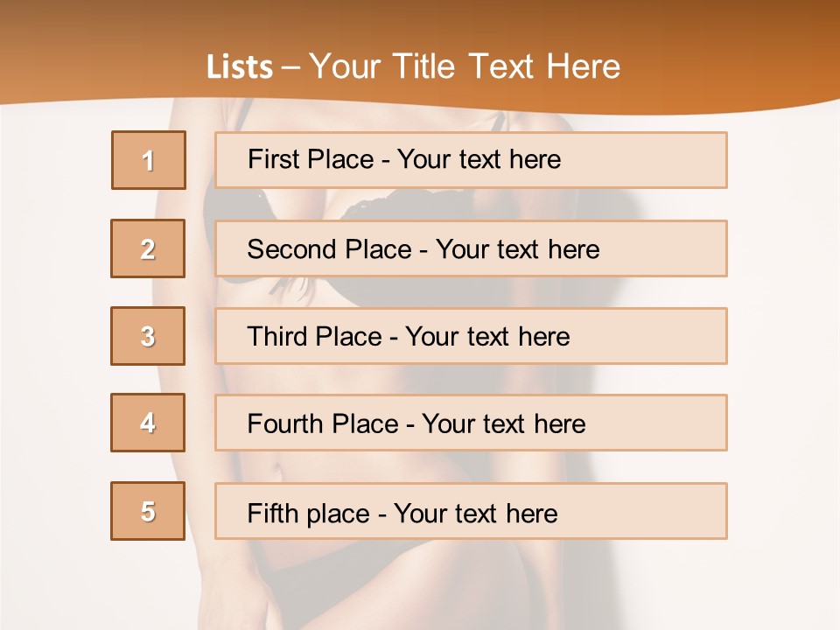This screenshot has height=630, width=840.
Task: Select the 'Fourth Place - Your text here' box
Action: [471, 423]
